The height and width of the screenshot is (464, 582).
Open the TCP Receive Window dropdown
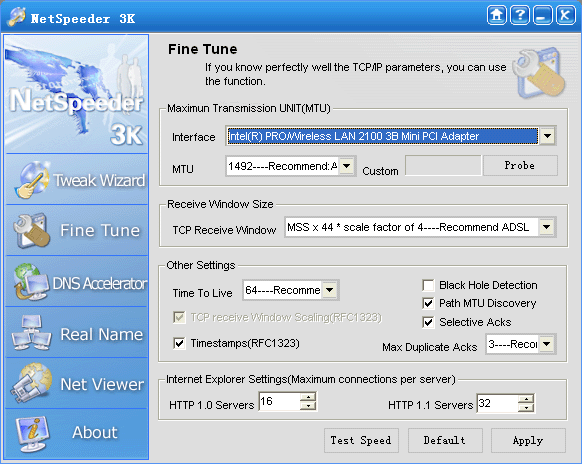(x=547, y=227)
